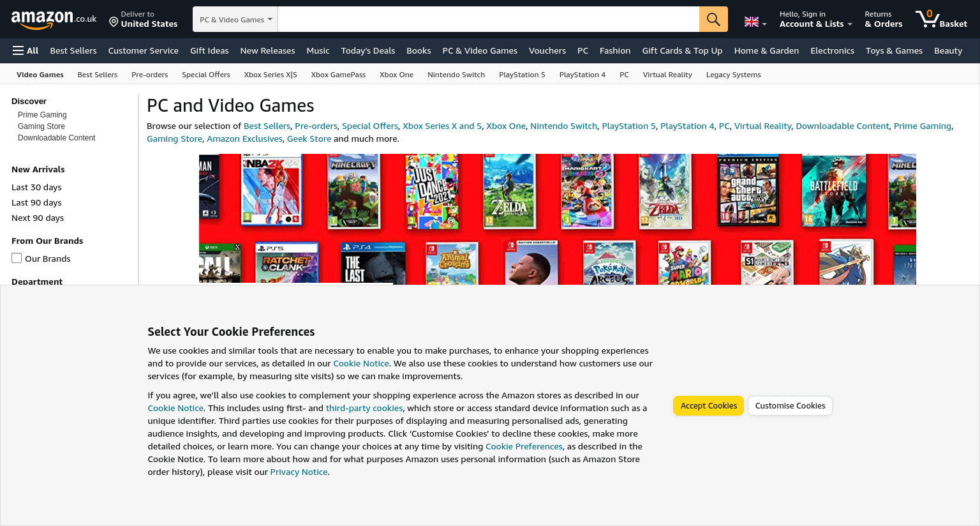Screen dimensions: 980x526
Task: Open the Xbox Series X|S subnav tab
Action: 271,75
